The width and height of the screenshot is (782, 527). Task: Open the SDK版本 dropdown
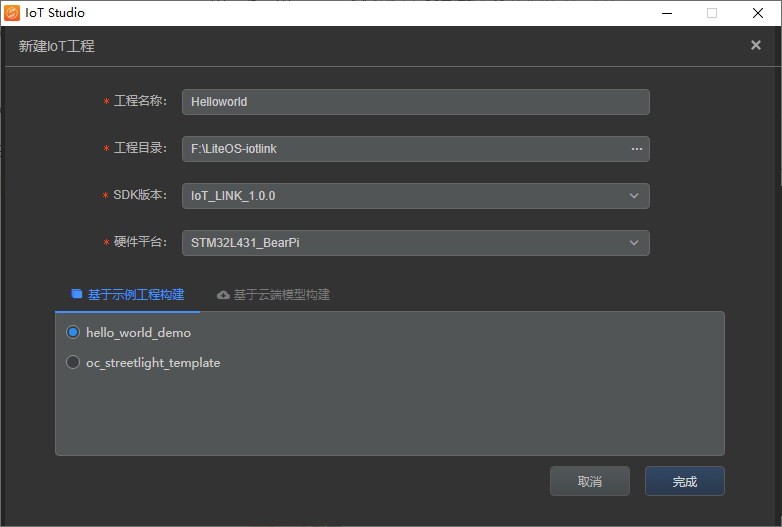(415, 195)
